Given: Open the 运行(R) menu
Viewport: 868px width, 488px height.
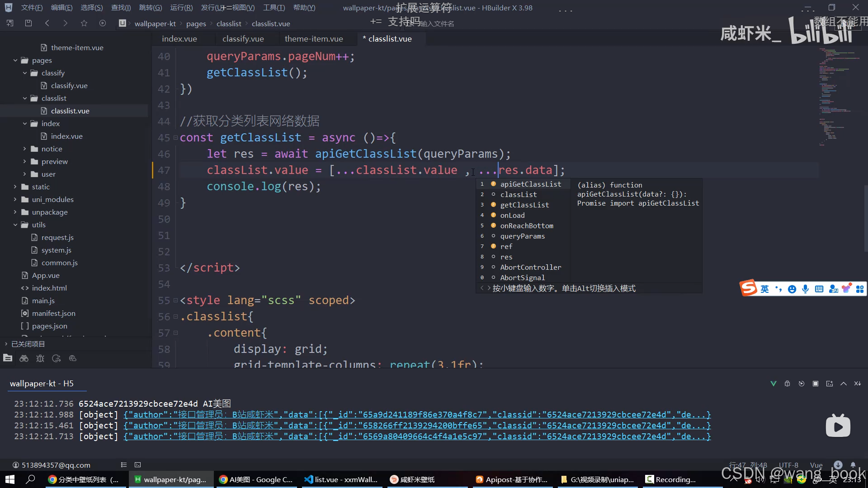Looking at the screenshot, I should click(181, 8).
